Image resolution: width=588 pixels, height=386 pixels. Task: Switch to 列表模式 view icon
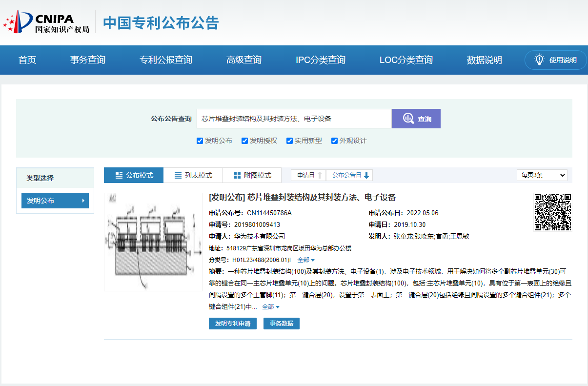coord(177,175)
